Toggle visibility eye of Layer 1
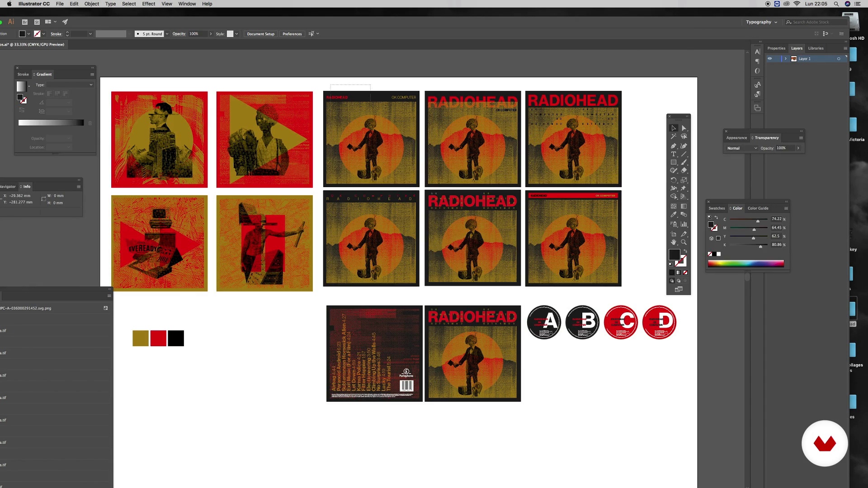Viewport: 868px width, 488px height. 769,59
